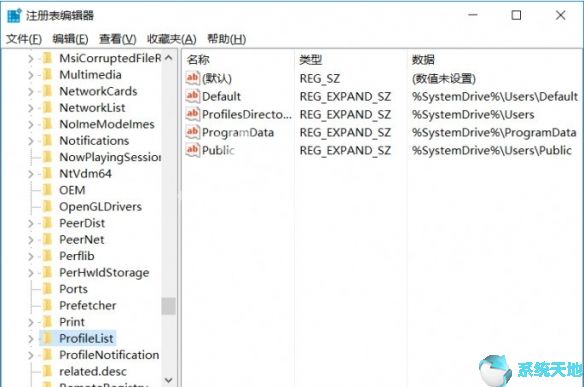Click the tree pane scrollbar thumb
Image resolution: width=584 pixels, height=387 pixels.
pyautogui.click(x=168, y=306)
